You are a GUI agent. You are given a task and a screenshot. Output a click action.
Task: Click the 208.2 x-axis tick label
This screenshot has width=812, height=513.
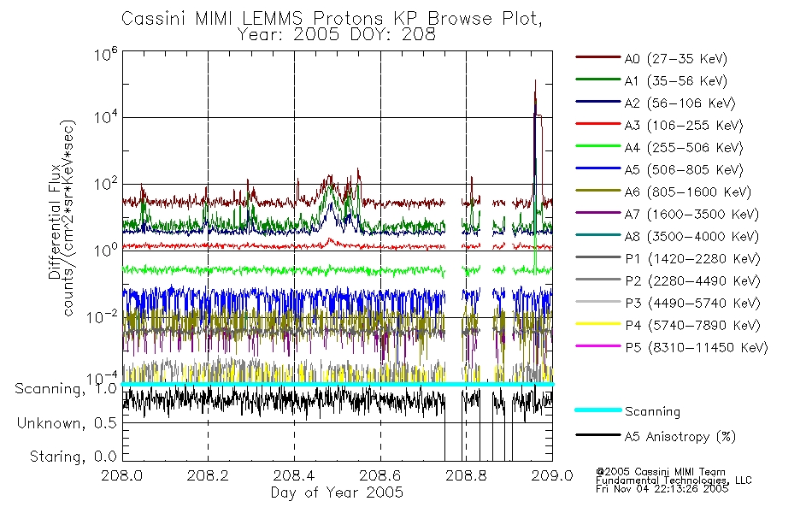coord(208,475)
